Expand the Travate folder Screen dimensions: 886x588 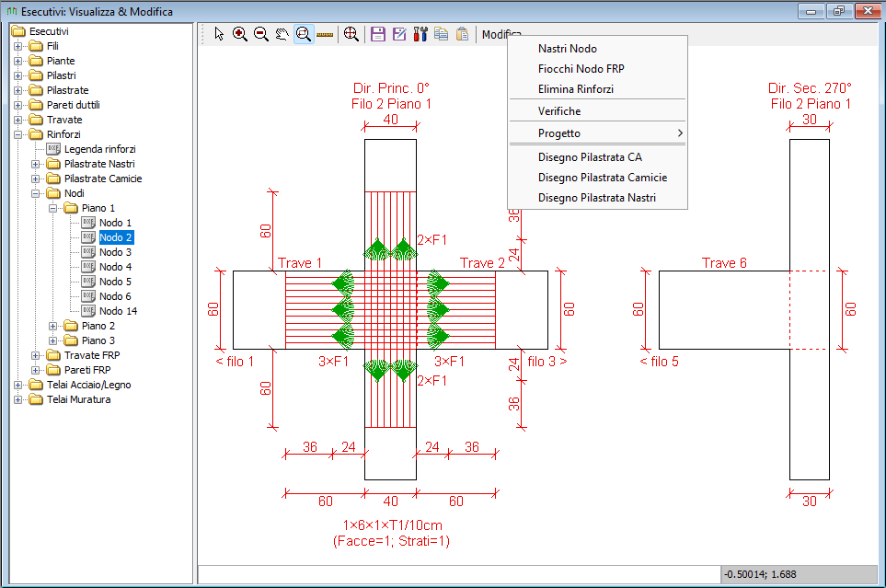point(18,120)
